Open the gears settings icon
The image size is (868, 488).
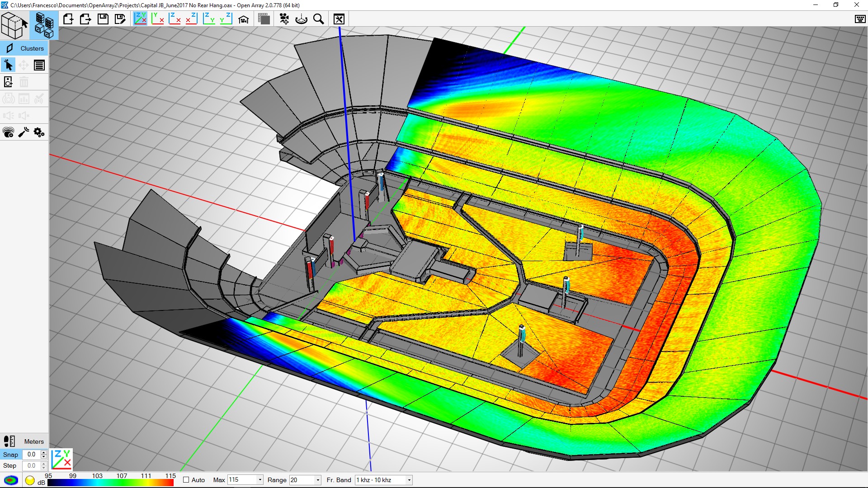coord(39,132)
